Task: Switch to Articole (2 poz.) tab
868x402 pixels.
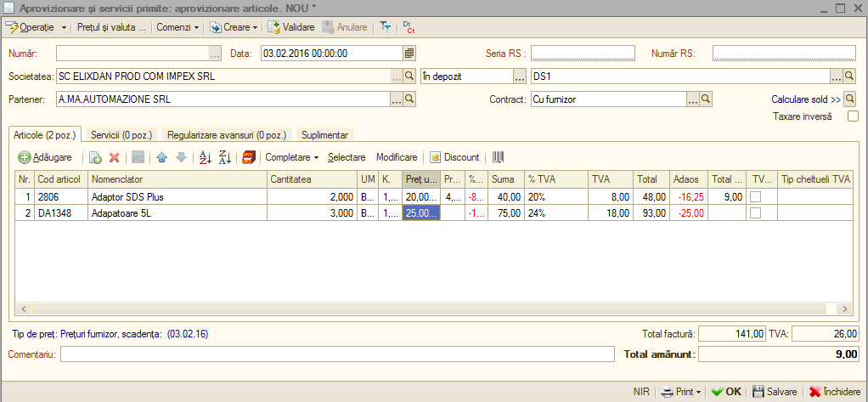Action: [45, 134]
